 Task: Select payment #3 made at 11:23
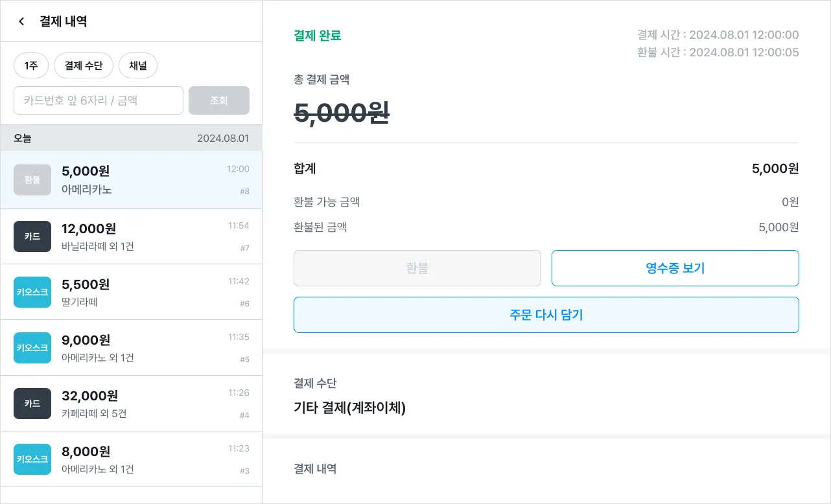[x=149, y=459]
